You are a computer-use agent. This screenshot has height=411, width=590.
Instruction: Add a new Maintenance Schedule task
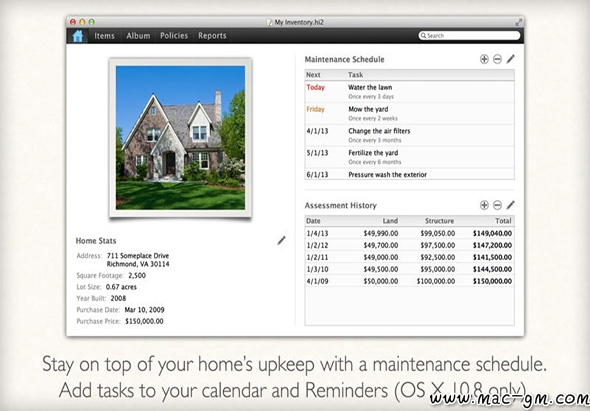click(x=484, y=59)
